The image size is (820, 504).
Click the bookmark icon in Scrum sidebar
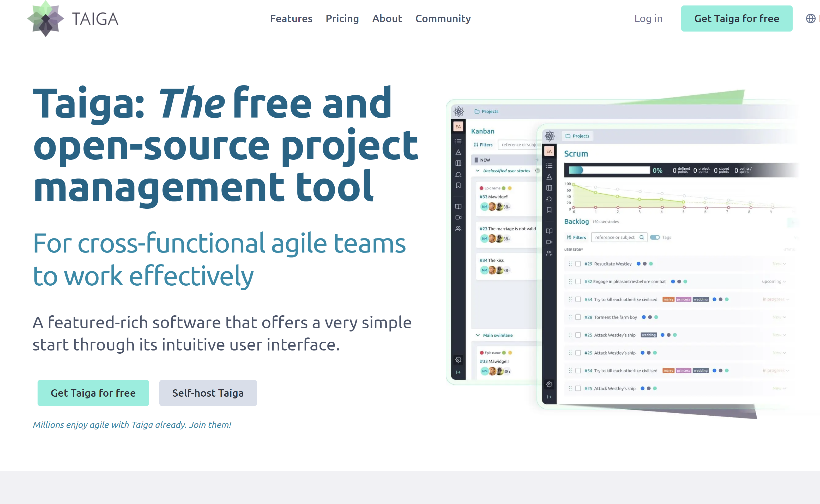click(x=549, y=210)
